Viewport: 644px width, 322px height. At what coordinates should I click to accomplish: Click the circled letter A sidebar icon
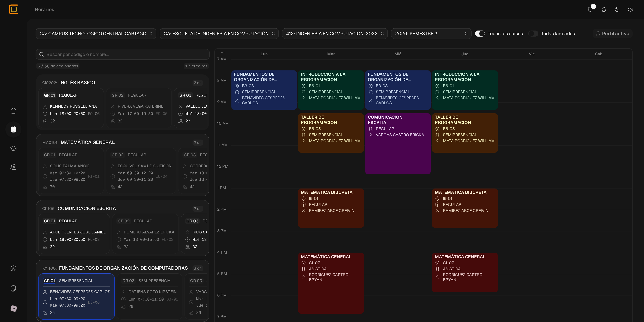click(x=13, y=268)
